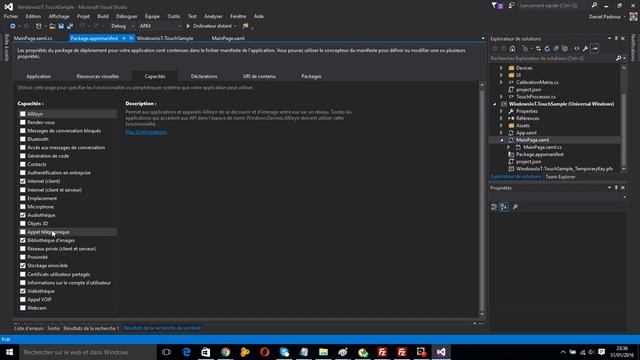Screen dimensions: 640x360
Task: Click the feedback icon in title bar
Action: click(511, 5)
